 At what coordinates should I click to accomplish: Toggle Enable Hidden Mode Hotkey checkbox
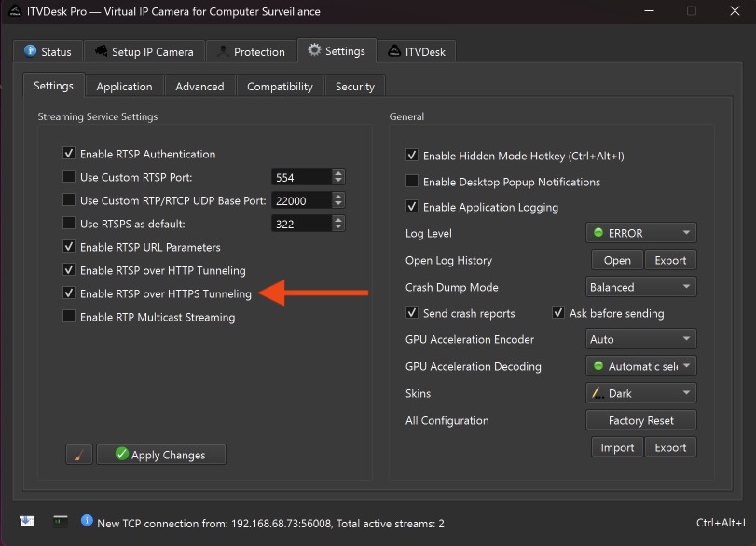click(412, 156)
